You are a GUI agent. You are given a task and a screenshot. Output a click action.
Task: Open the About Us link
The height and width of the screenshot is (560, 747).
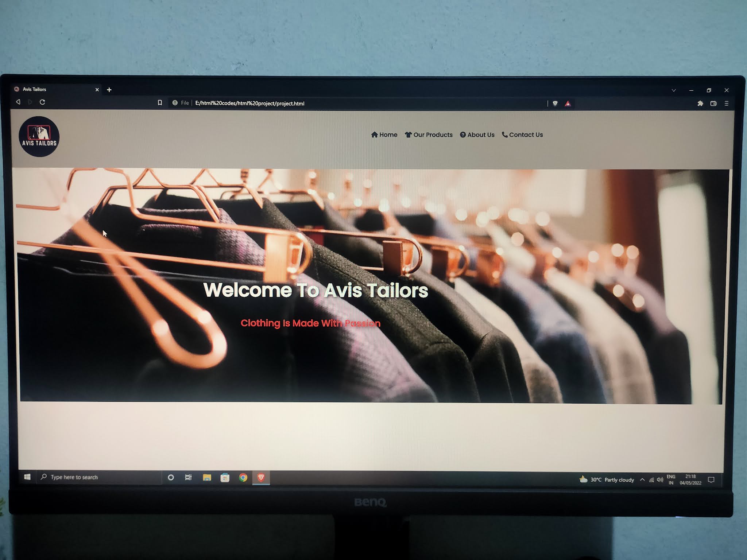(x=480, y=135)
